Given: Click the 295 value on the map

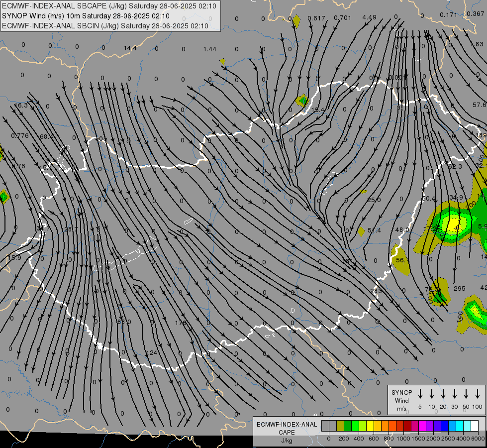Looking at the screenshot, I should [459, 289].
